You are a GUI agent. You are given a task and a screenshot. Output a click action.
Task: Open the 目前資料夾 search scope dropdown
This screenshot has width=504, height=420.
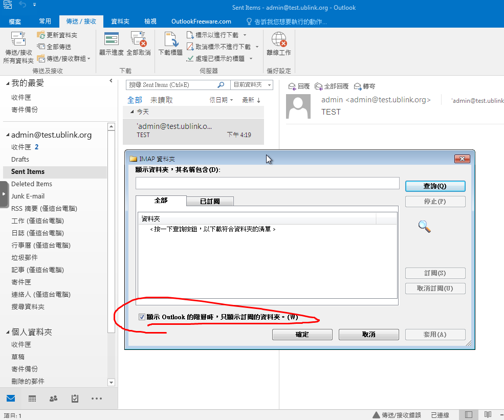point(252,85)
